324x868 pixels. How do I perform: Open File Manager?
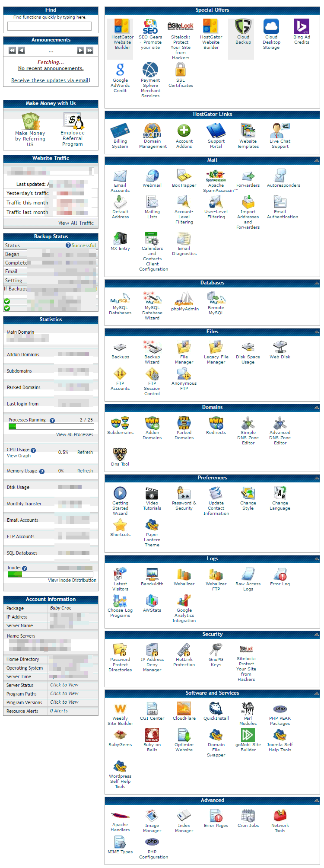tap(184, 352)
